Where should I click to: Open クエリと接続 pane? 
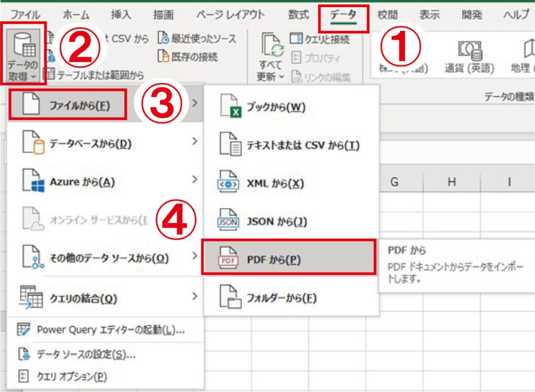point(320,39)
